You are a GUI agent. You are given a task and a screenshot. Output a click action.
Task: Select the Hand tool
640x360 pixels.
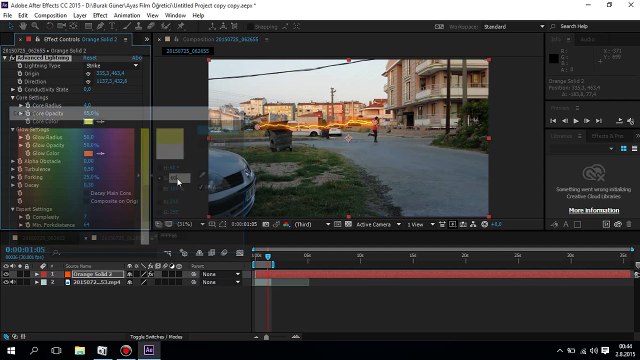[23, 26]
